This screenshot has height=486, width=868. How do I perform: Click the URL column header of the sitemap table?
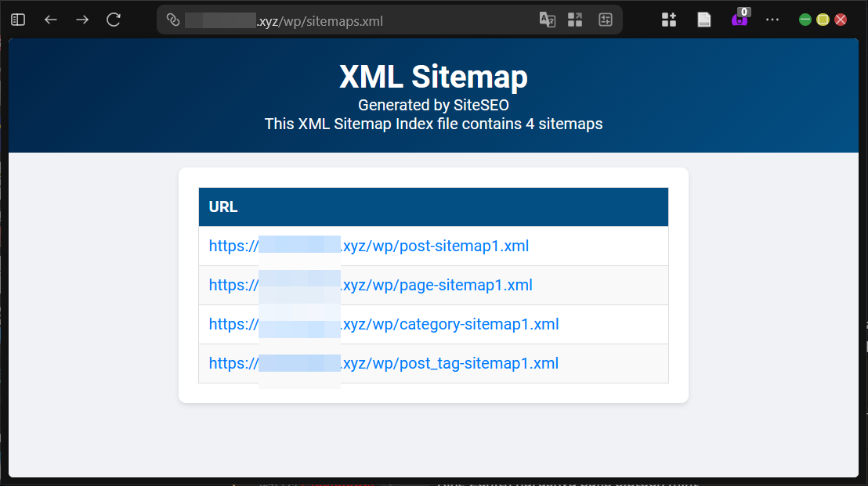tap(223, 207)
